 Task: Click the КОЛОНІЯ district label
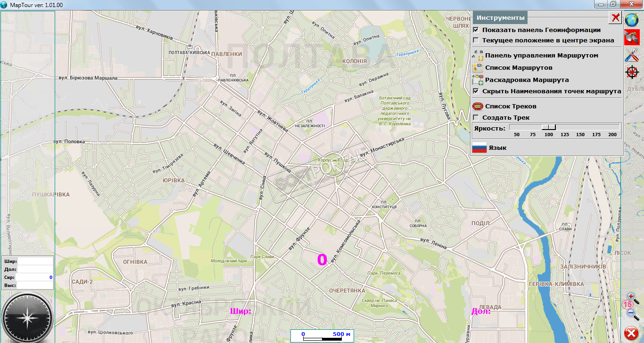[x=355, y=61]
